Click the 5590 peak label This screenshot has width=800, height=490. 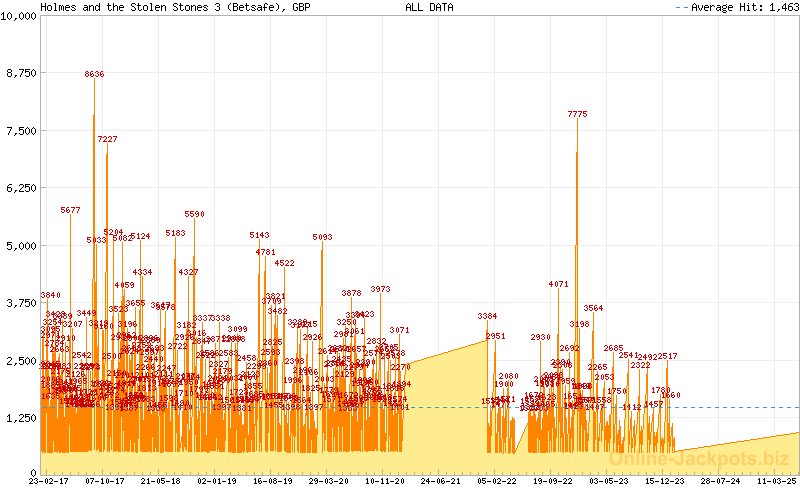pos(194,215)
